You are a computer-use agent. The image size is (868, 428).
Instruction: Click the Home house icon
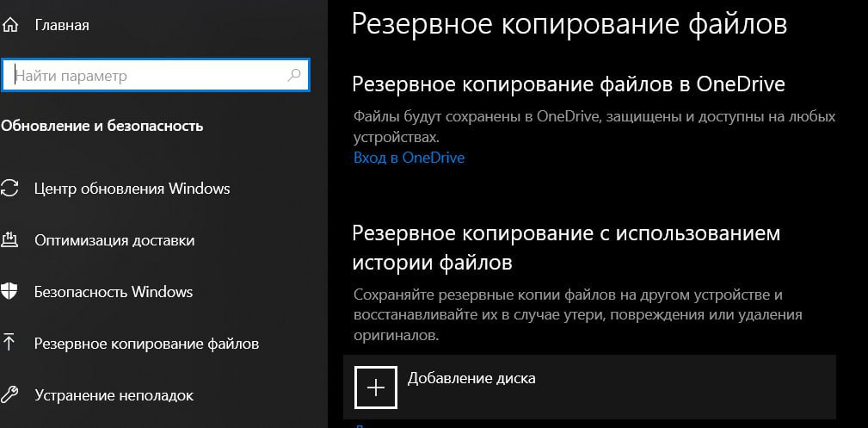click(10, 25)
